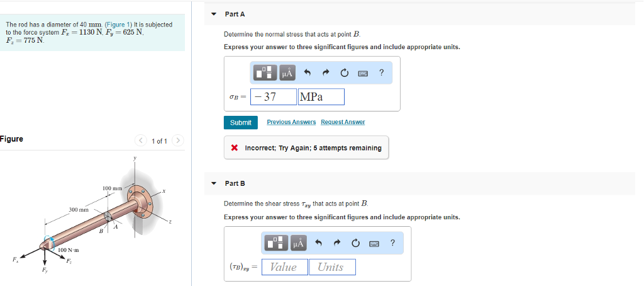Redo edit in Part B toolbar

337,243
